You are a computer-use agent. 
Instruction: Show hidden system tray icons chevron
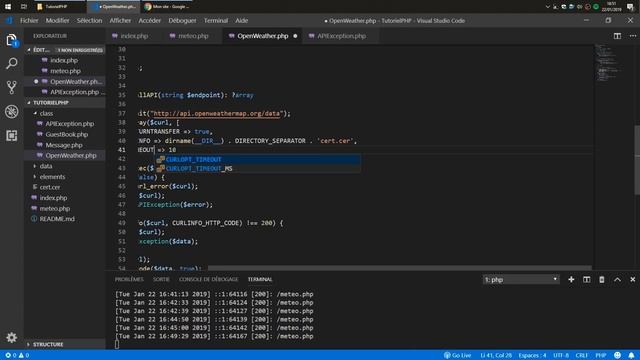point(548,7)
